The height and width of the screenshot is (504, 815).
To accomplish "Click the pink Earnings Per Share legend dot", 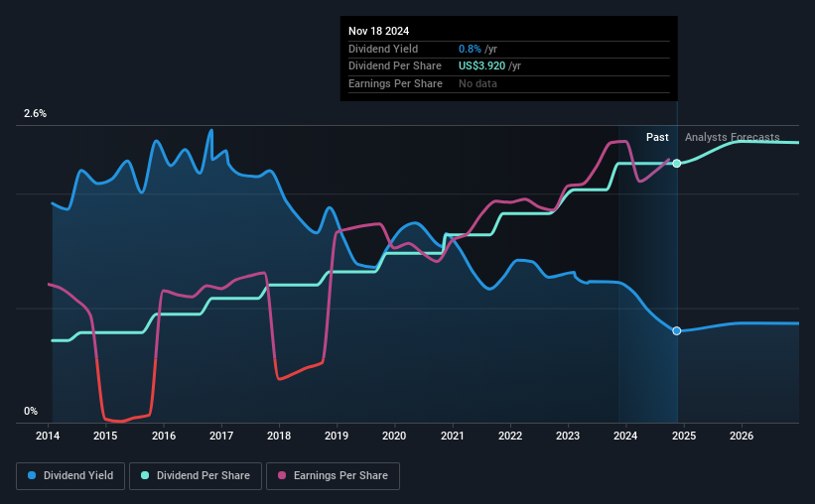I will click(x=282, y=475).
